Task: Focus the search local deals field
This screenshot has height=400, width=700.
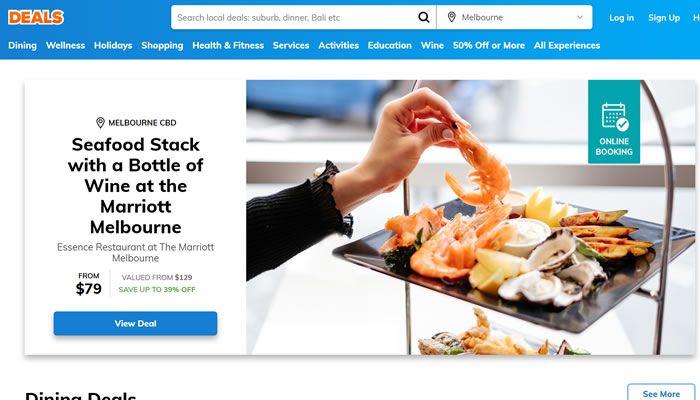Action: pyautogui.click(x=293, y=17)
